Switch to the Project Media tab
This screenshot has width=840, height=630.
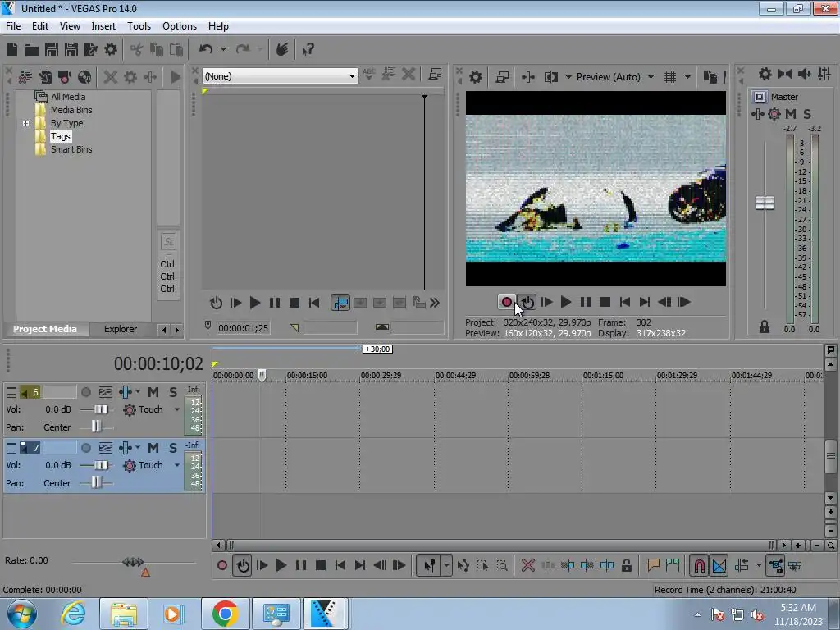[45, 329]
